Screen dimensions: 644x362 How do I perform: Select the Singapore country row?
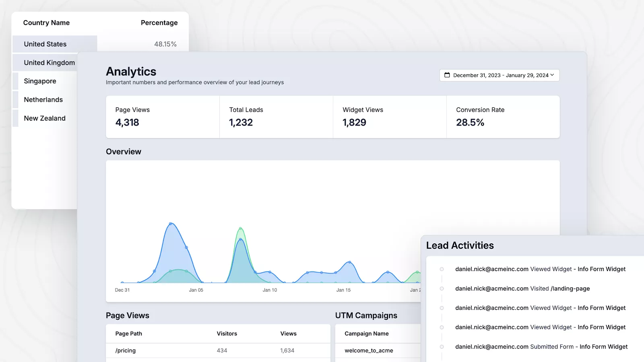[x=40, y=81]
